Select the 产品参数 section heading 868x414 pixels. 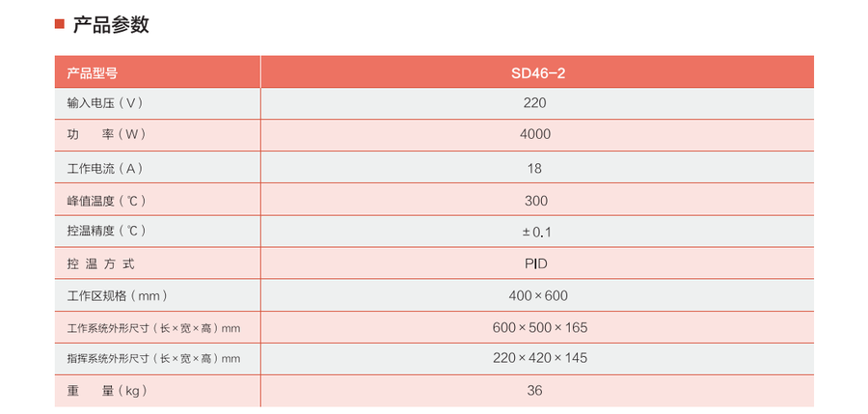111,25
